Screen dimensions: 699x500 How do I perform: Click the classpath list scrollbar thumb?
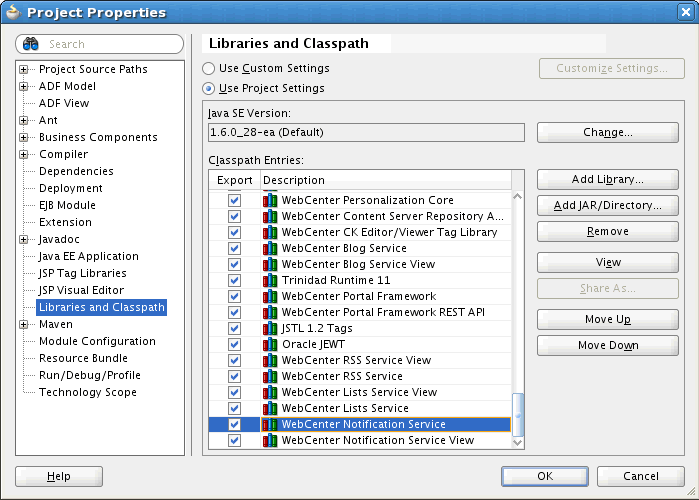(x=518, y=414)
